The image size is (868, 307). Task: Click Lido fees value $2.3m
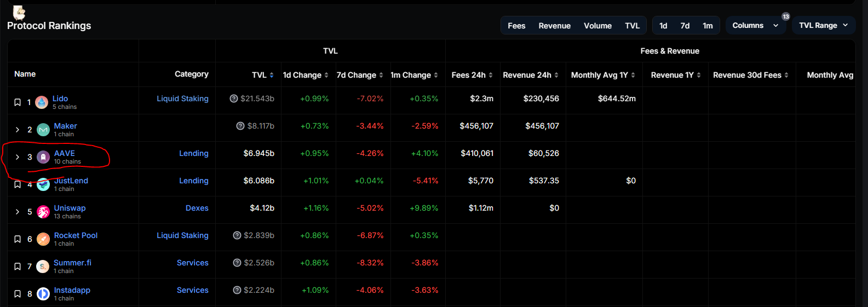pyautogui.click(x=481, y=99)
